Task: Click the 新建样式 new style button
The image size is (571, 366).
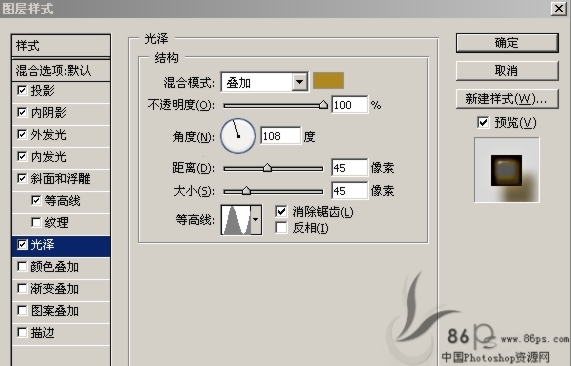Action: click(507, 99)
